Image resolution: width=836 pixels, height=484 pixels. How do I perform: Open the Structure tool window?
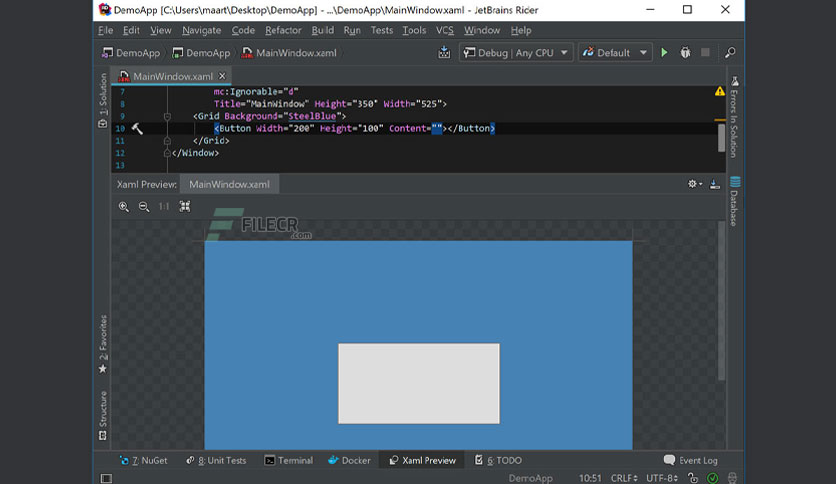[x=102, y=416]
